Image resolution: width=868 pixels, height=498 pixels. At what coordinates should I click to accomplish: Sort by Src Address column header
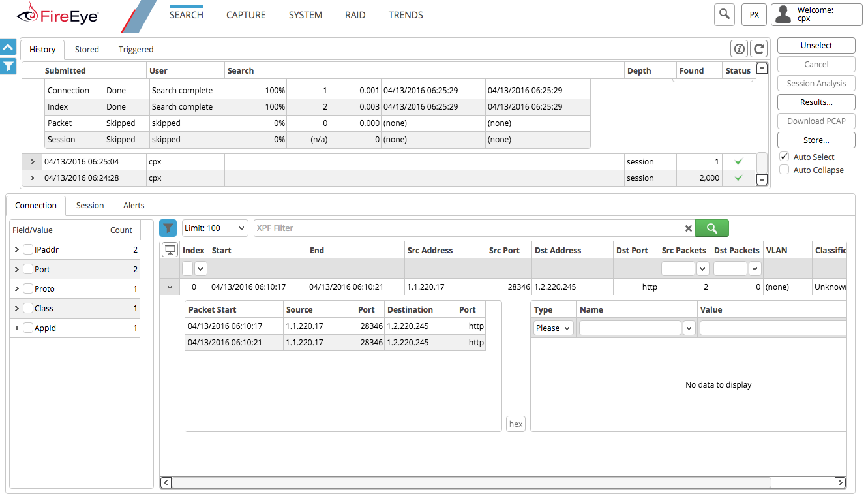[x=445, y=250]
